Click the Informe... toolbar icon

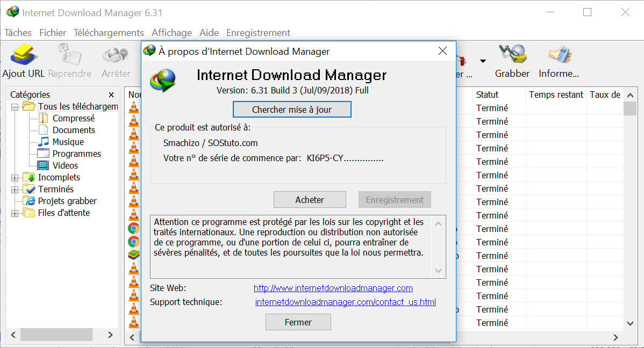(559, 55)
